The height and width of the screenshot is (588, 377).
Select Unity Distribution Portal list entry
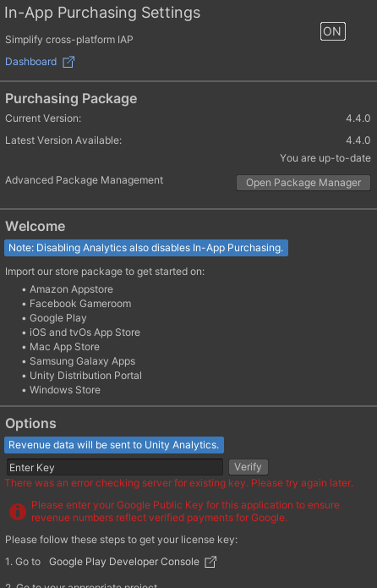pos(86,376)
